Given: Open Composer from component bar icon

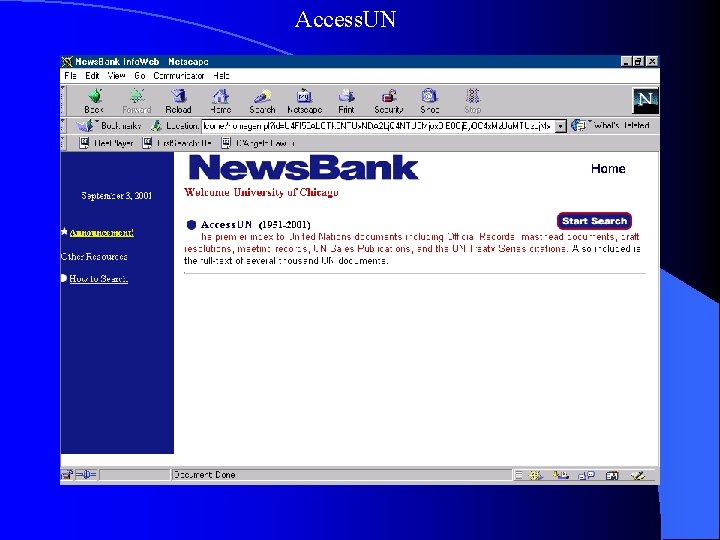Looking at the screenshot, I should pos(638,475).
